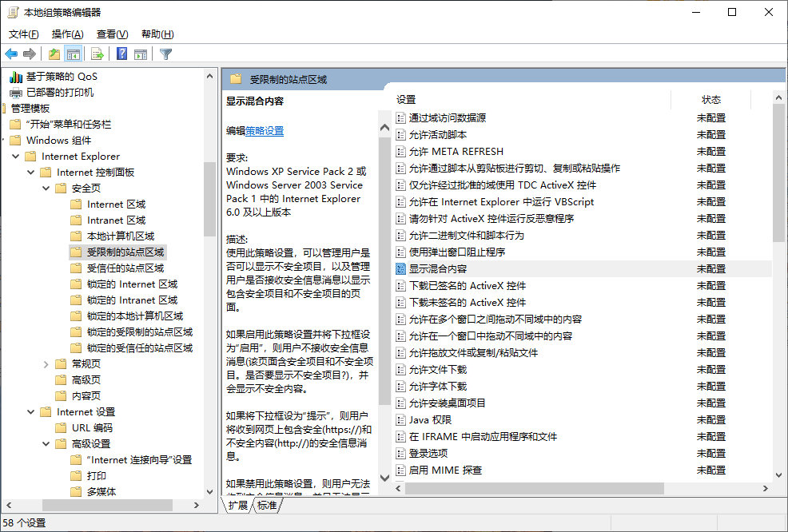Click the folder icon in the 受限制的站点区域 header
The width and height of the screenshot is (788, 532).
[x=236, y=79]
